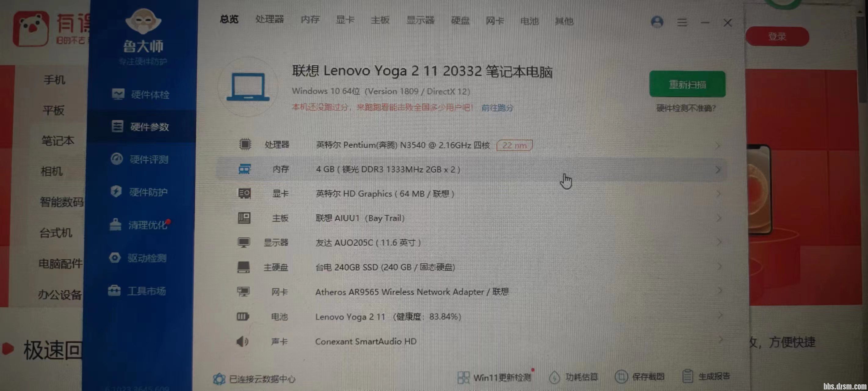Follow the 前往跑分 link

(x=497, y=108)
